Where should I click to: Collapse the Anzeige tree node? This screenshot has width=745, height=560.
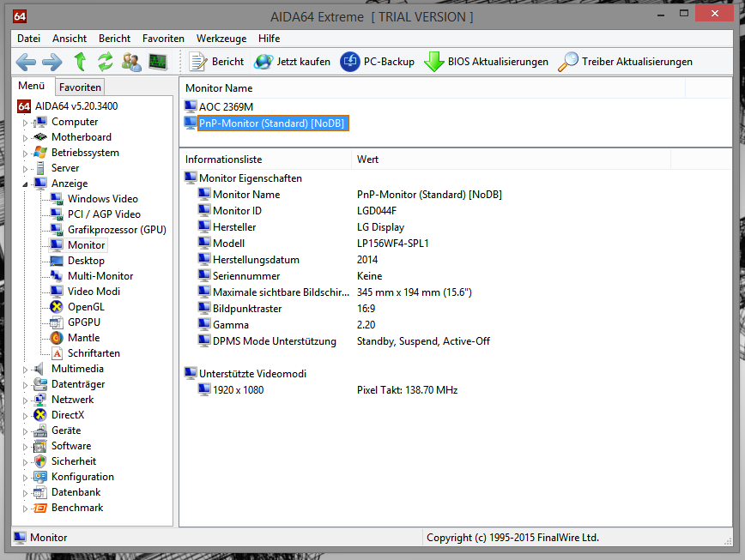tap(25, 184)
